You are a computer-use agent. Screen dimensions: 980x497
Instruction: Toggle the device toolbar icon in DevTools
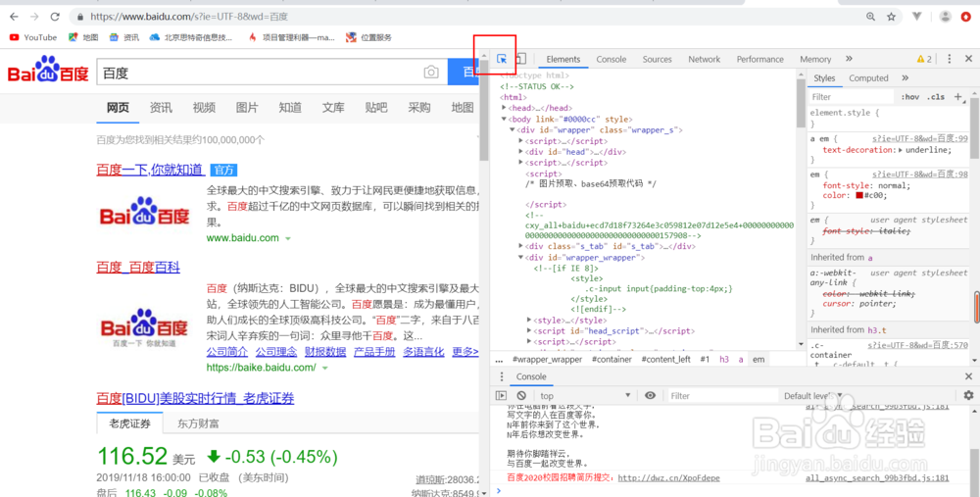520,59
